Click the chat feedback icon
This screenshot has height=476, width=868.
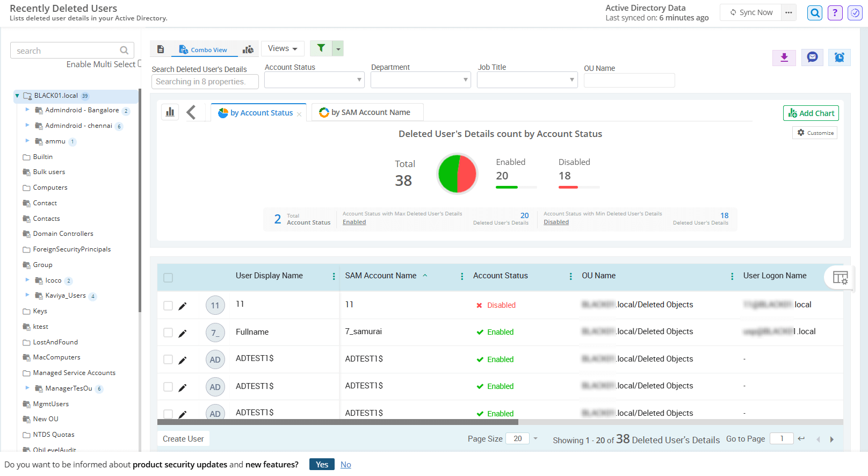812,57
